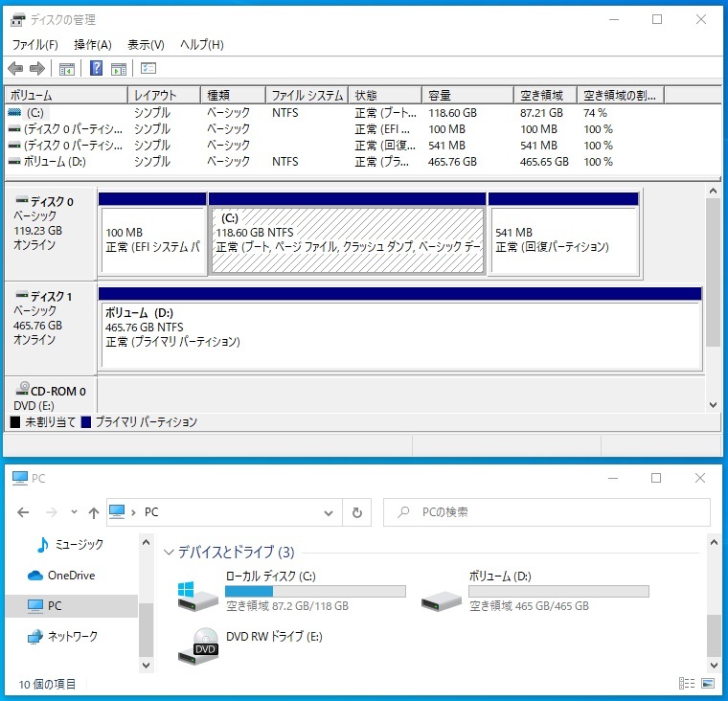Viewport: 728px width, 701px height.
Task: Collapse the デバイスとドライブ group
Action: click(x=169, y=553)
